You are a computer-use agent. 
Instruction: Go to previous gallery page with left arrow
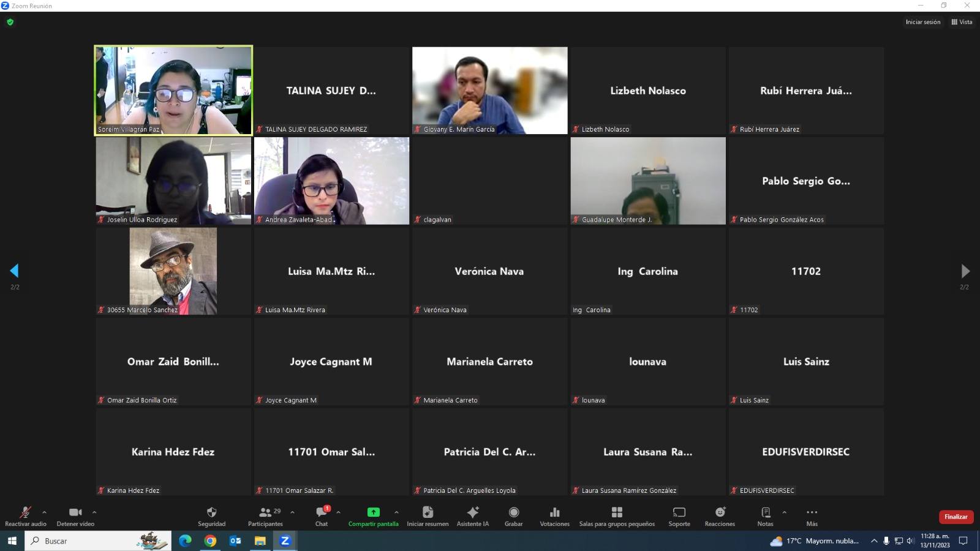coord(15,271)
